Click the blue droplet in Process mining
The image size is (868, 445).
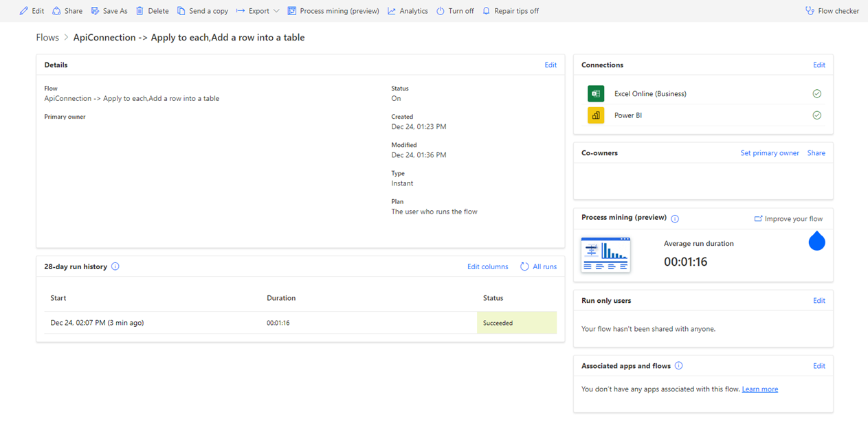(816, 242)
